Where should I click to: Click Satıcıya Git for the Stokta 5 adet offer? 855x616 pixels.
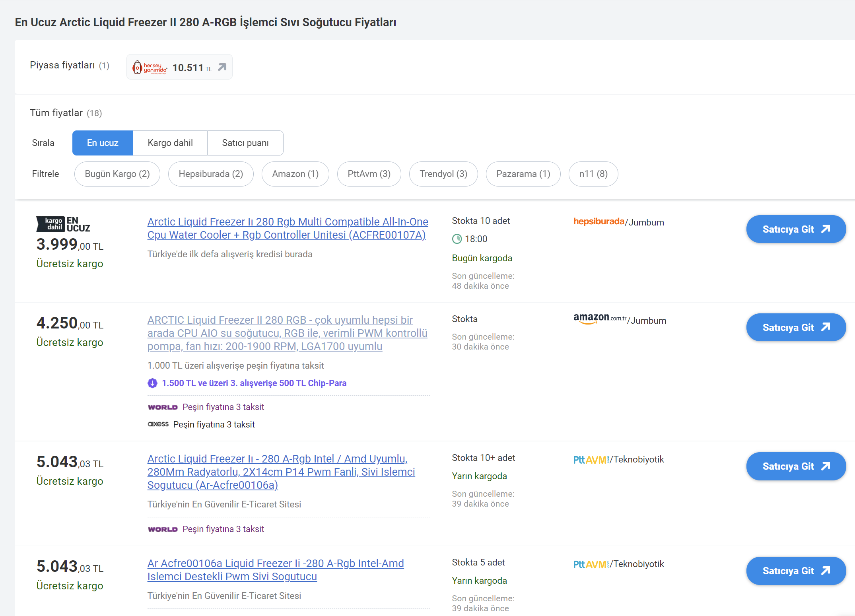796,571
